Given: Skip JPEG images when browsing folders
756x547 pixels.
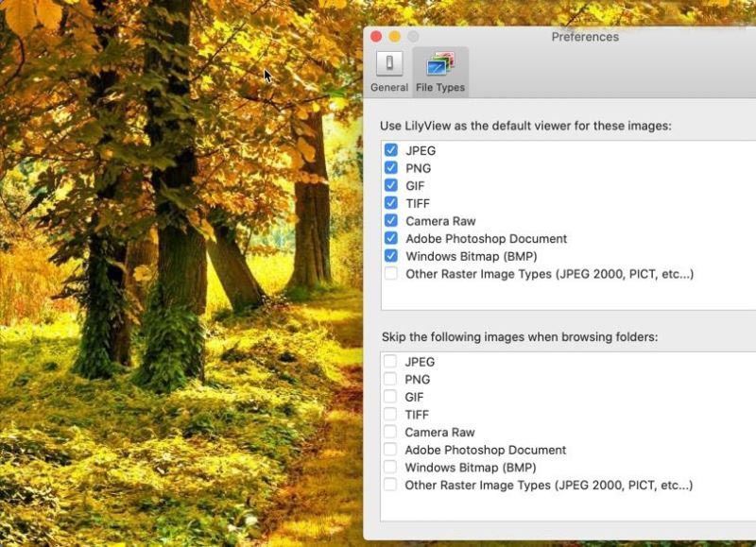Looking at the screenshot, I should click(390, 361).
